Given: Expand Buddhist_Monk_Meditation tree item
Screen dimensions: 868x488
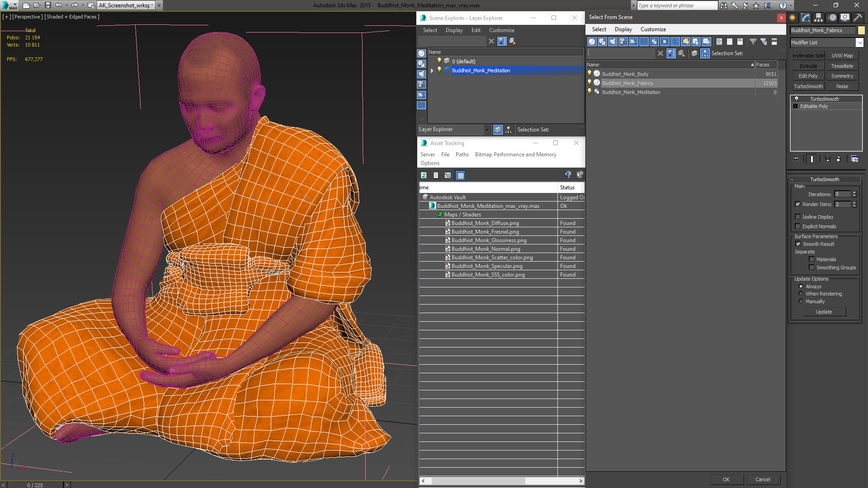Looking at the screenshot, I should (x=432, y=70).
